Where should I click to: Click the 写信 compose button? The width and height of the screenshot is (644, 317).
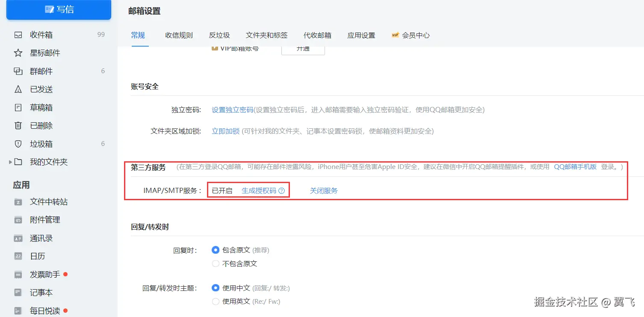[x=59, y=9]
